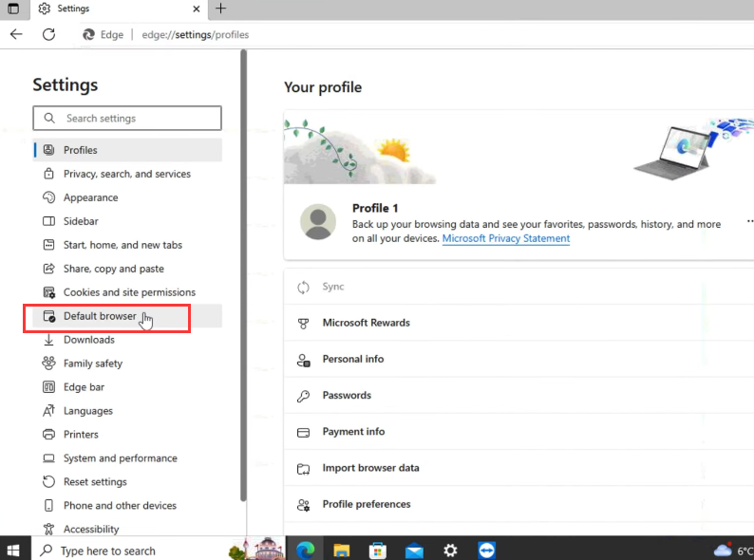Image resolution: width=754 pixels, height=560 pixels.
Task: Refresh the page with reload button
Action: tap(48, 34)
